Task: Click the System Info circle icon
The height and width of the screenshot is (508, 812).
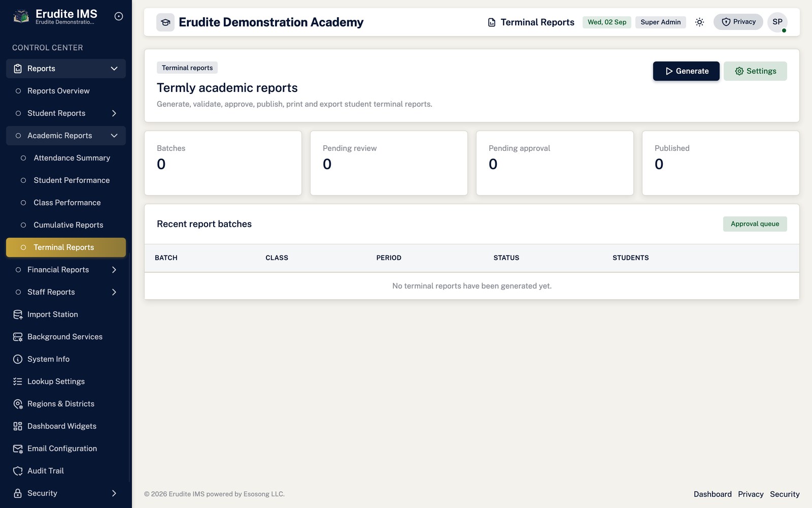Action: pos(18,359)
